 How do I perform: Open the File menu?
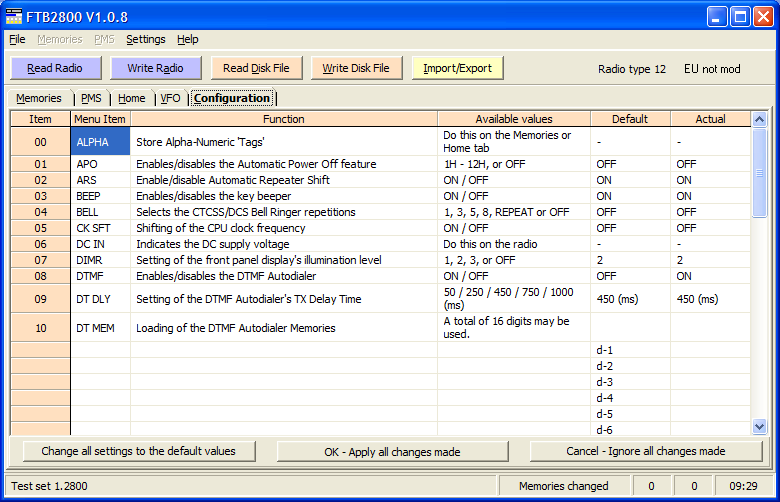pos(17,39)
